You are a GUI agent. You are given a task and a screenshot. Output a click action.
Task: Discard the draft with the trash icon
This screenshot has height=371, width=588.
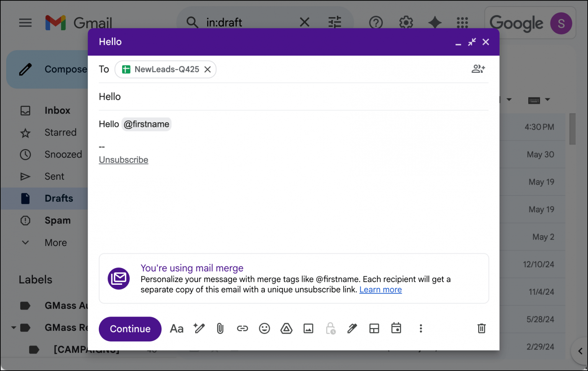(481, 328)
